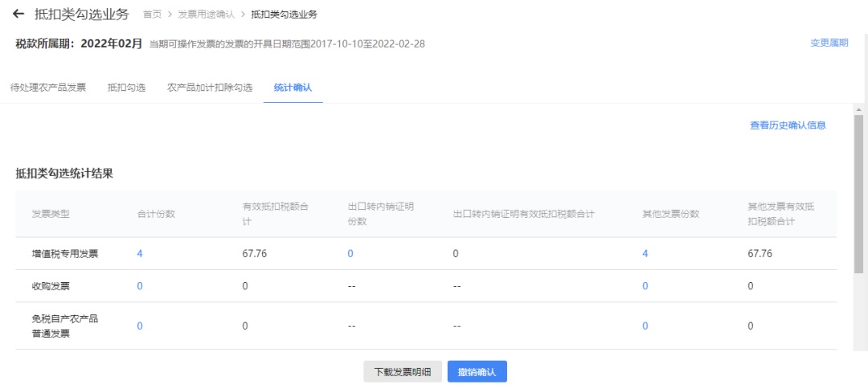Click 有效抵扣税额合计 value 67.76 for 增值税专用发票
Image resolution: width=868 pixels, height=389 pixels.
(x=255, y=253)
